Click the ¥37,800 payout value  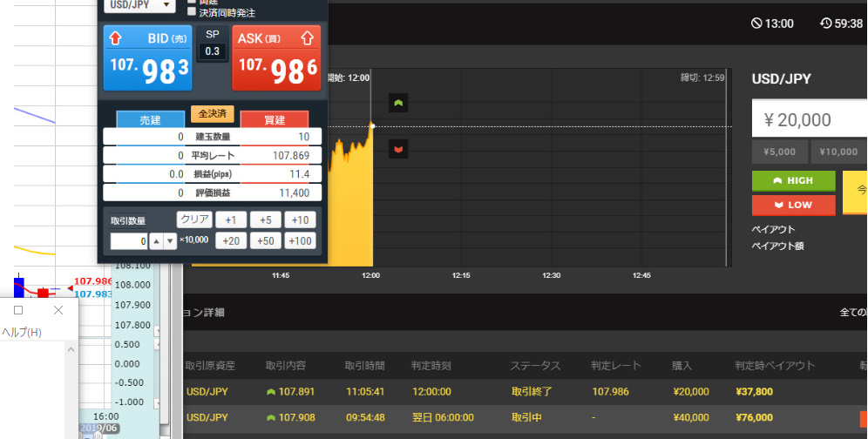tap(754, 391)
